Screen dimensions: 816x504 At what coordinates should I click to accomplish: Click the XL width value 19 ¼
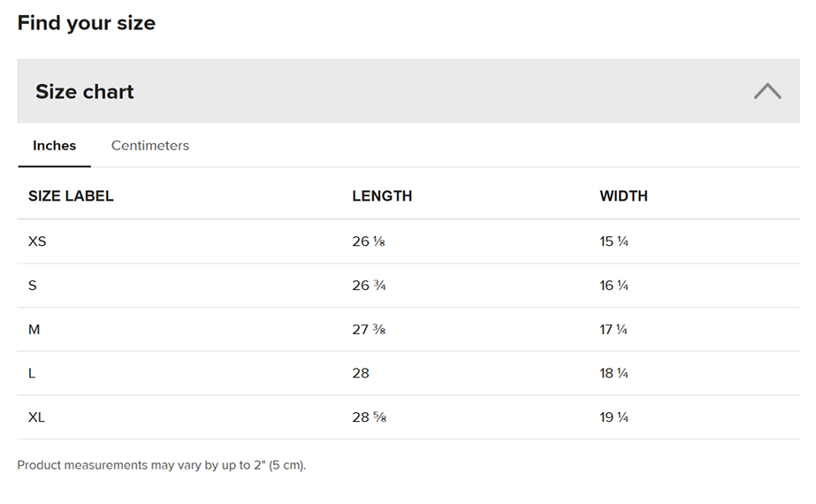pos(614,417)
